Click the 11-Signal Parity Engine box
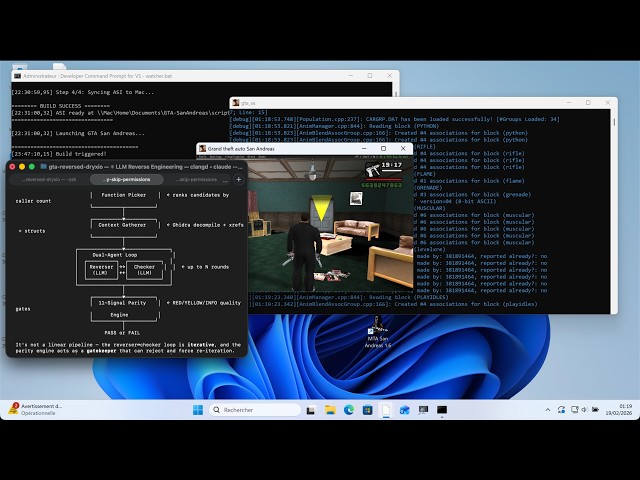This screenshot has height=480, width=640. 124,309
